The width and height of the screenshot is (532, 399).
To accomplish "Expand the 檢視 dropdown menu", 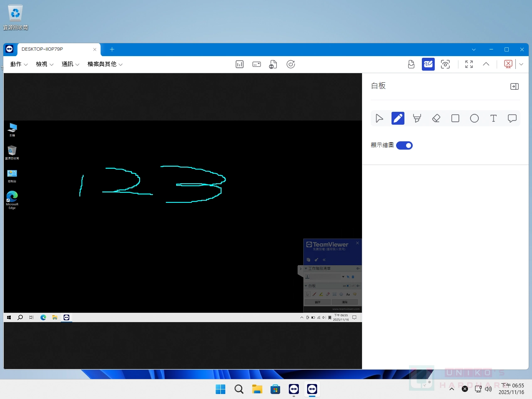I will click(x=44, y=64).
